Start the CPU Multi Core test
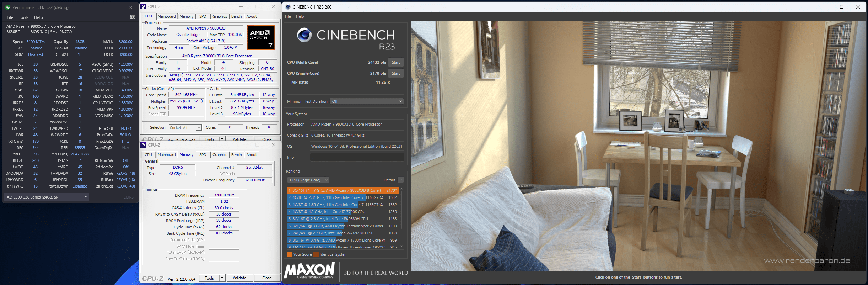The height and width of the screenshot is (285, 868). click(396, 62)
